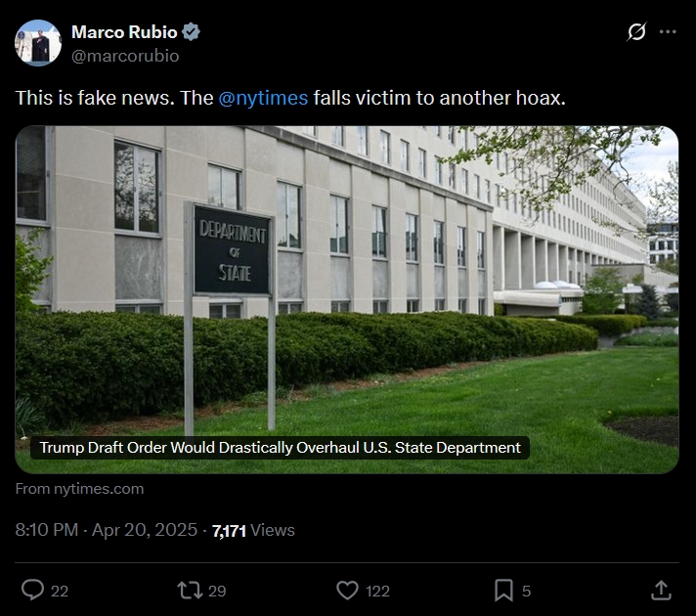
Task: View the 7,171 Views analytics
Action: pos(253,530)
